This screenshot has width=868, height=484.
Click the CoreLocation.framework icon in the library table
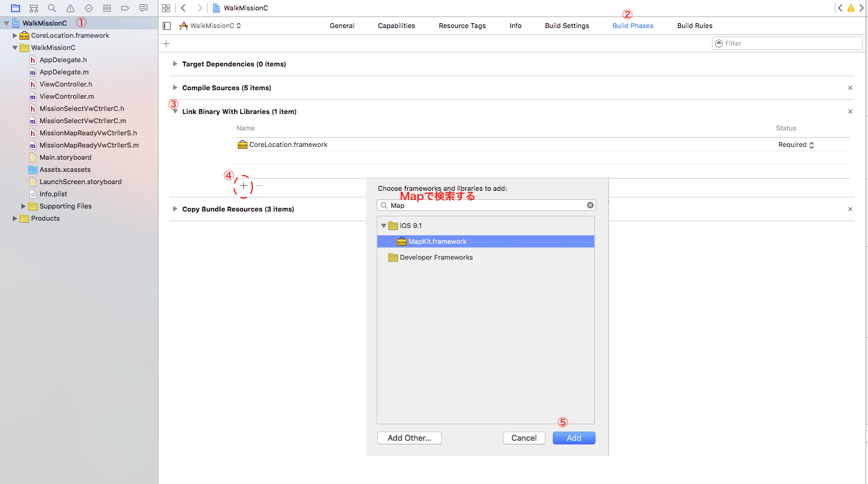point(243,144)
